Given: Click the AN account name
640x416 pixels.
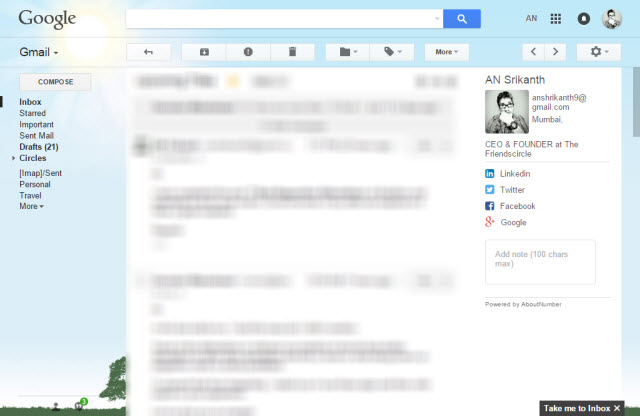Looking at the screenshot, I should click(x=531, y=19).
